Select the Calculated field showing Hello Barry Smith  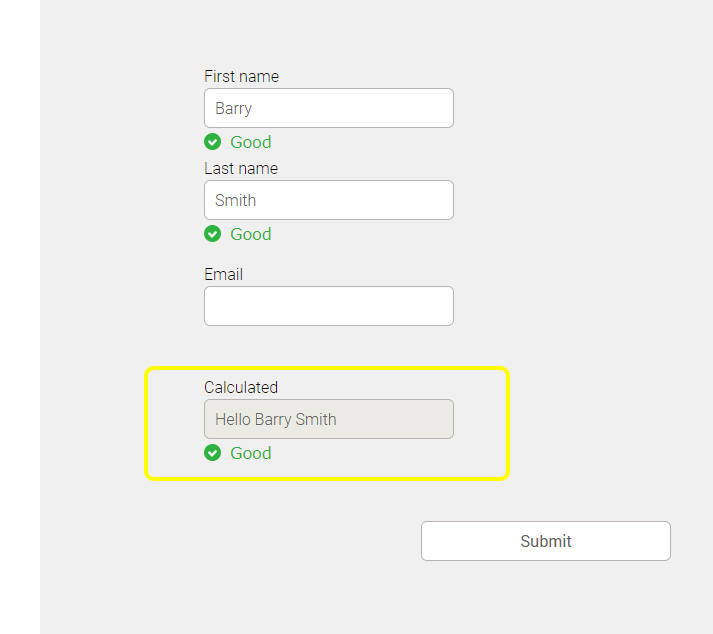(x=328, y=419)
